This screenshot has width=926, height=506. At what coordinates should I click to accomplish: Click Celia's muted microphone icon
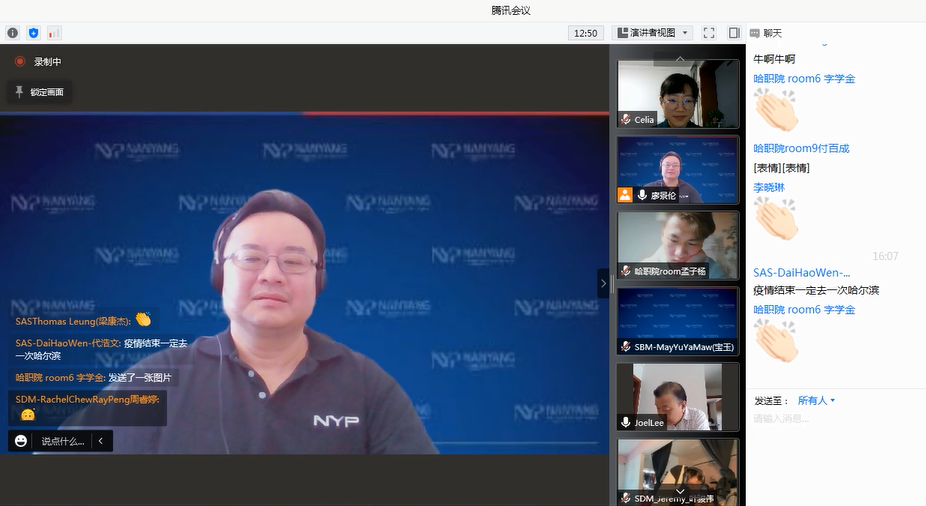coord(625,119)
